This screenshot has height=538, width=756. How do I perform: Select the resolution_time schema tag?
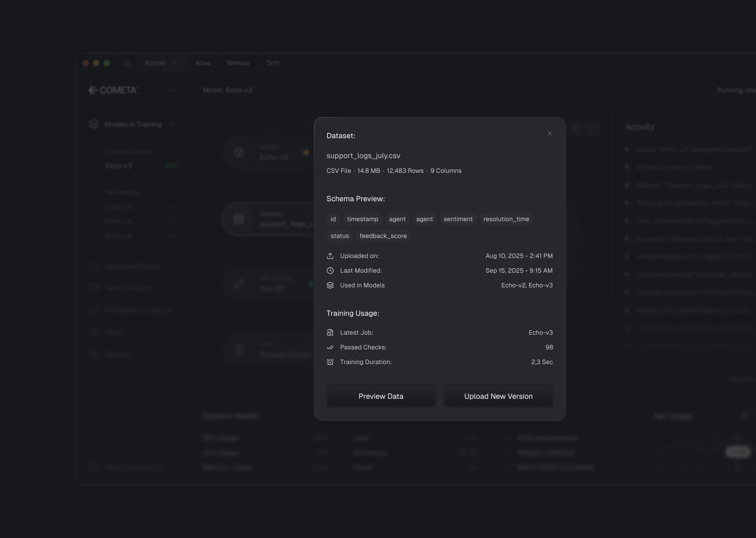[x=506, y=219]
